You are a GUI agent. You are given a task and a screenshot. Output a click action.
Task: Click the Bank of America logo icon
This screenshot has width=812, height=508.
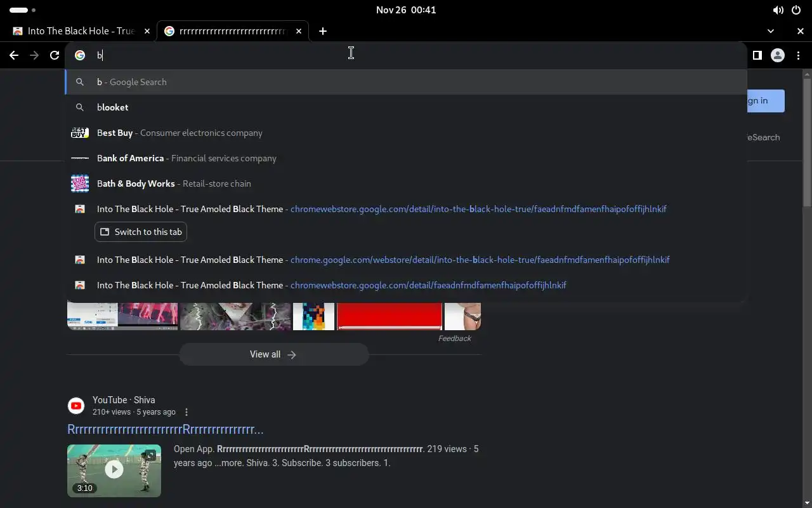80,158
